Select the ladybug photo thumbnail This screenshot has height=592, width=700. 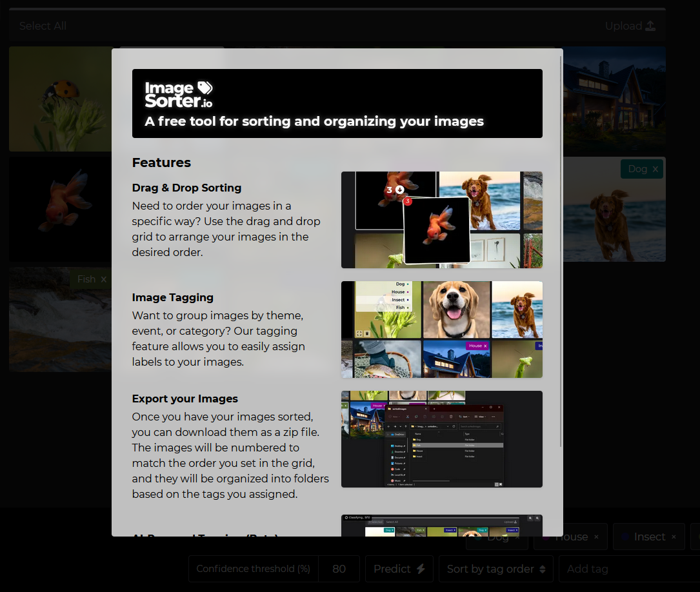[x=60, y=99]
